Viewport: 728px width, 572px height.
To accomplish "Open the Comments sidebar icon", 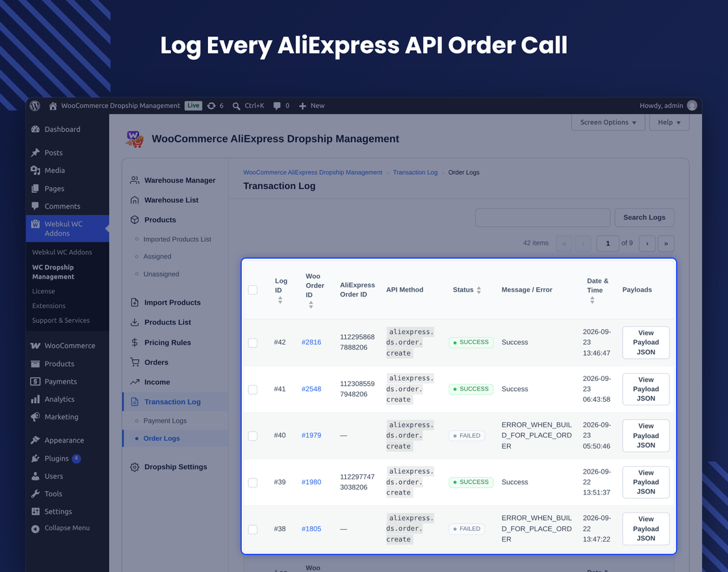I will tap(35, 206).
